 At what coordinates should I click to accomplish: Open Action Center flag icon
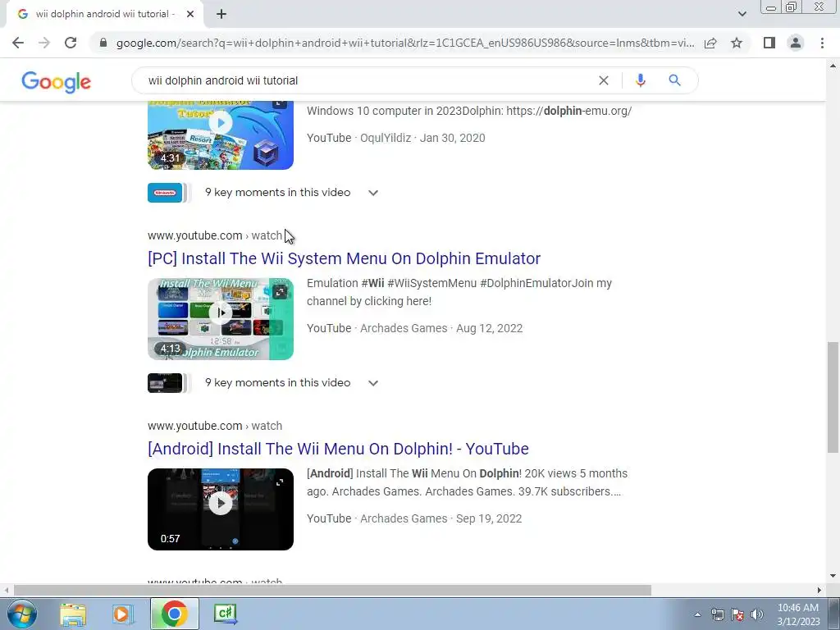(x=737, y=614)
